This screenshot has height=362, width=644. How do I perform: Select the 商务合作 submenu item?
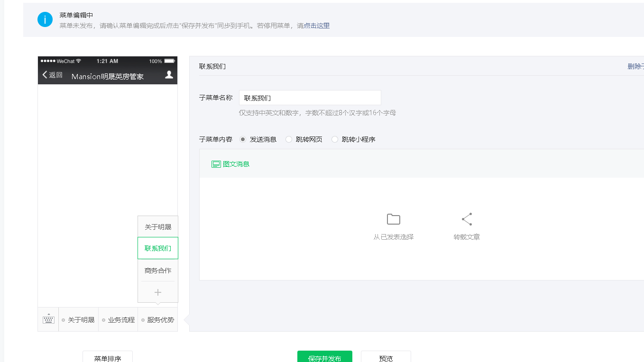(x=158, y=271)
